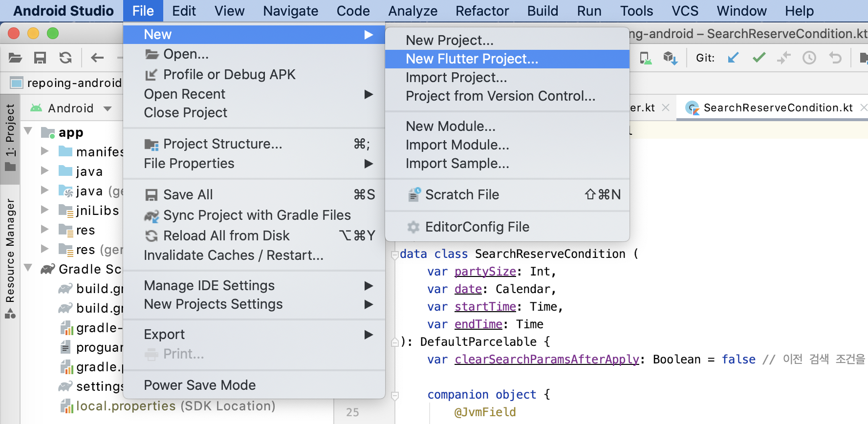Expand the res (generated) folder node
Viewport: 868px width, 424px height.
44,249
